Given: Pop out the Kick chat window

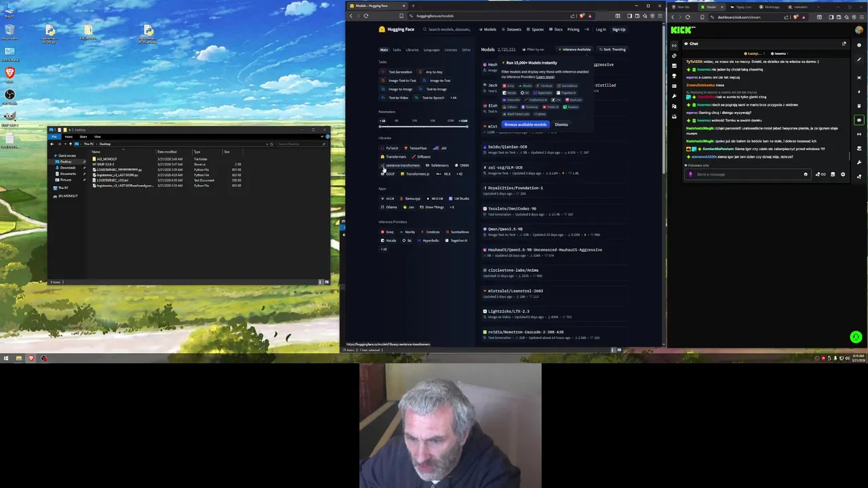Looking at the screenshot, I should tap(844, 43).
